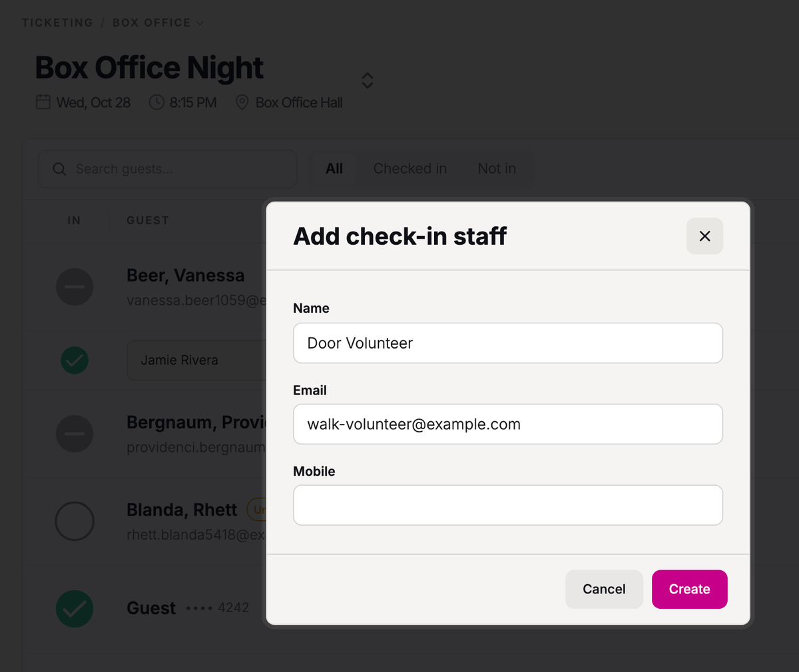Viewport: 799px width, 672px height.
Task: Open the event switcher up-down chevrons
Action: 367,81
